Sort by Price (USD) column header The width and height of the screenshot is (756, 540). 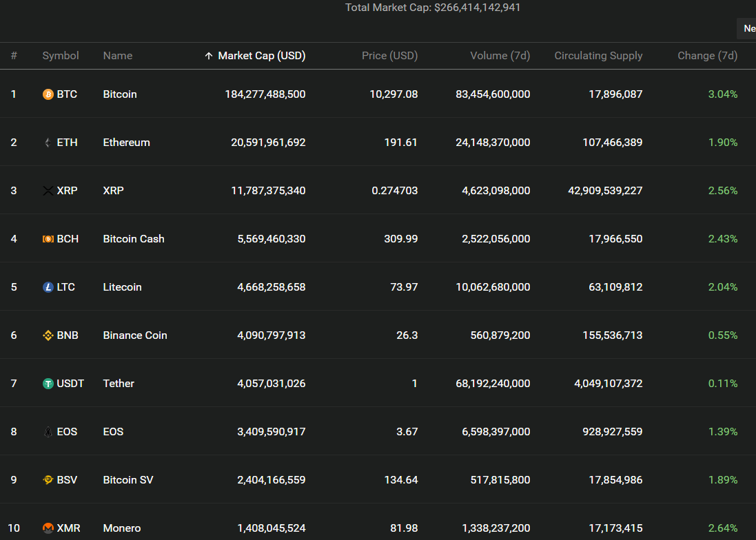tap(389, 56)
